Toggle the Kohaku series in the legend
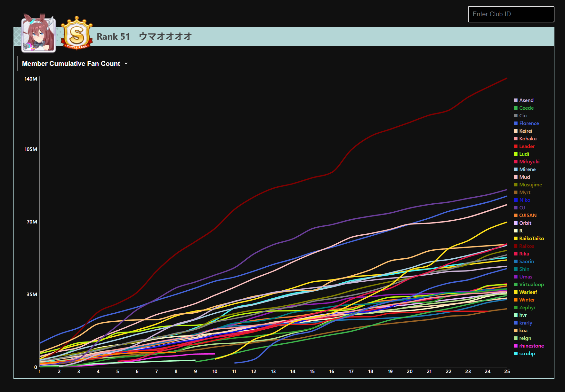 click(x=525, y=139)
